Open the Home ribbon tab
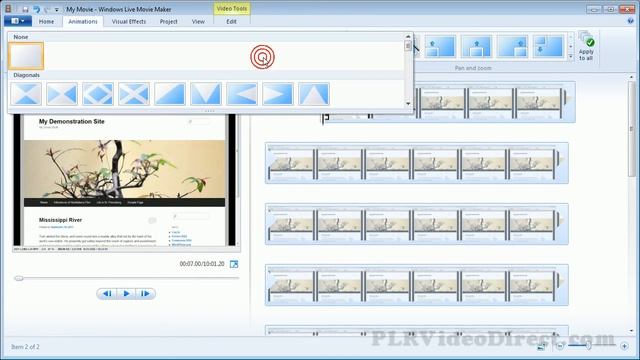The width and height of the screenshot is (640, 360). (x=46, y=22)
